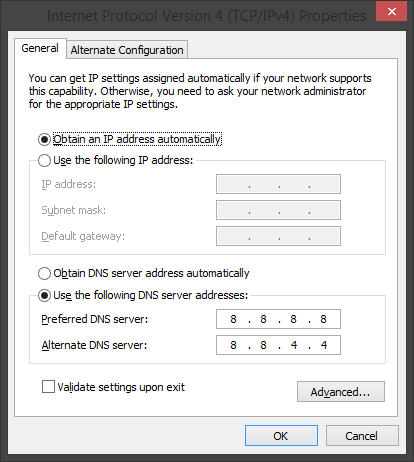Viewport: 414px width, 462px height.
Task: Click the Preferred DNS server field
Action: click(278, 319)
